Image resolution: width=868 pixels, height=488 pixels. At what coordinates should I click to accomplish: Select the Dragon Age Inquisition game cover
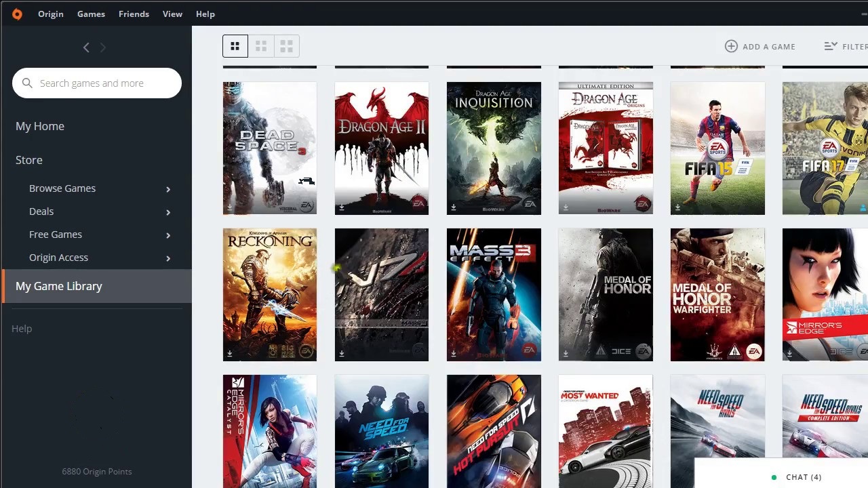tap(494, 148)
